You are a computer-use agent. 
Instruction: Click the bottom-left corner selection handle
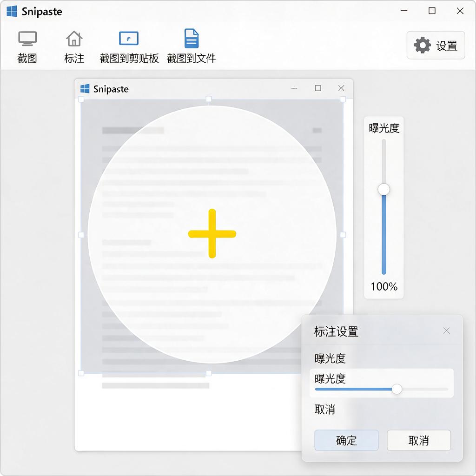(81, 373)
